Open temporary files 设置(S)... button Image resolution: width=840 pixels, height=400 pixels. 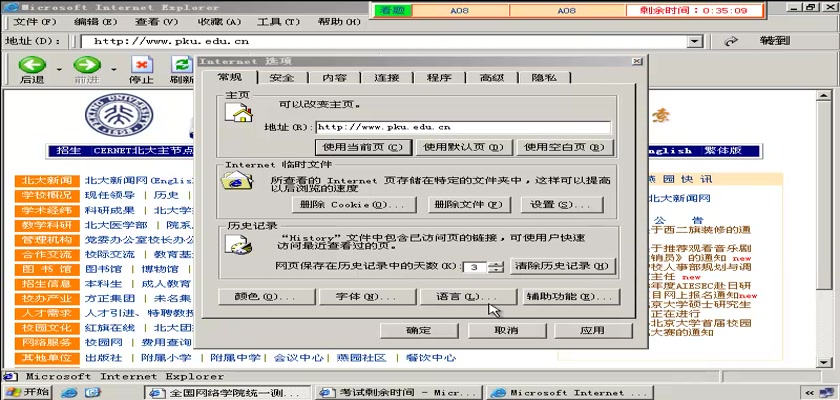click(560, 205)
